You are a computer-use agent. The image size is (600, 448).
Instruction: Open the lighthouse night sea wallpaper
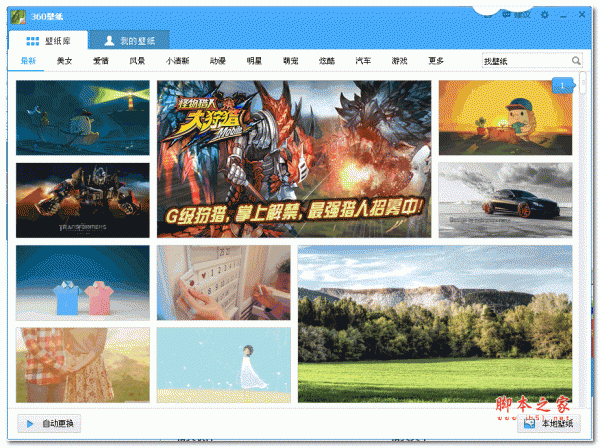point(83,117)
